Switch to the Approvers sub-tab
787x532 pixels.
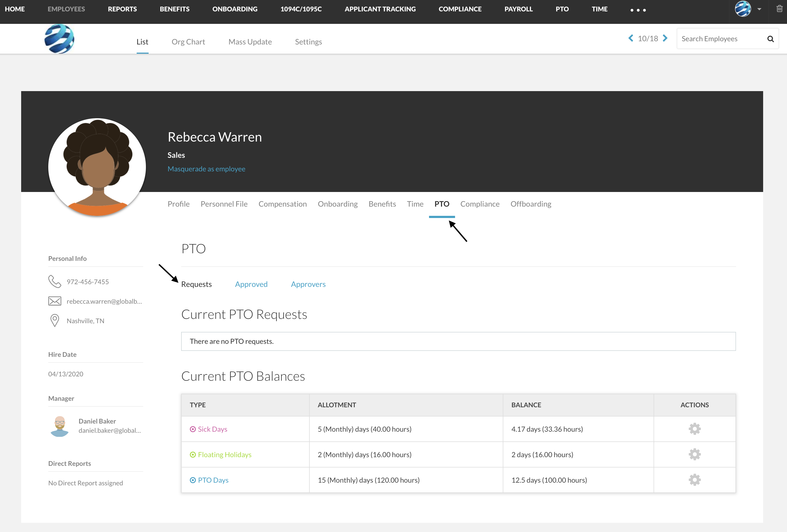pyautogui.click(x=308, y=284)
